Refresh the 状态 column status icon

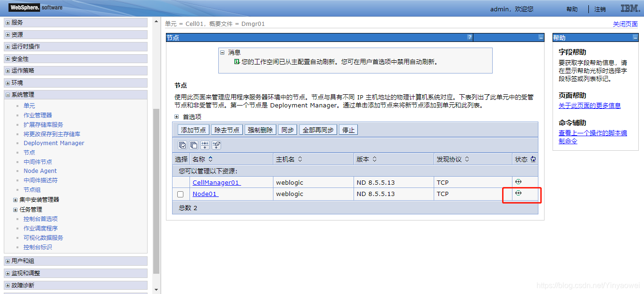point(533,159)
